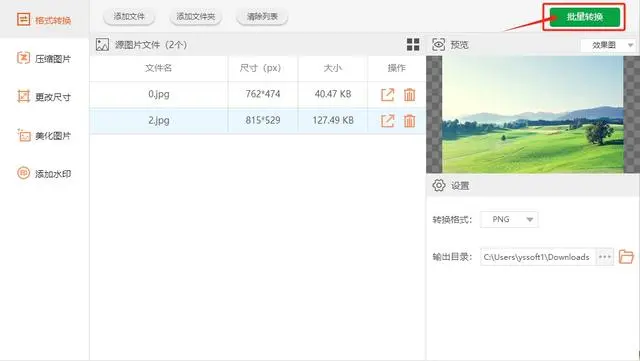Click the 文件名 column header
Image resolution: width=640 pixels, height=361 pixels.
(158, 68)
